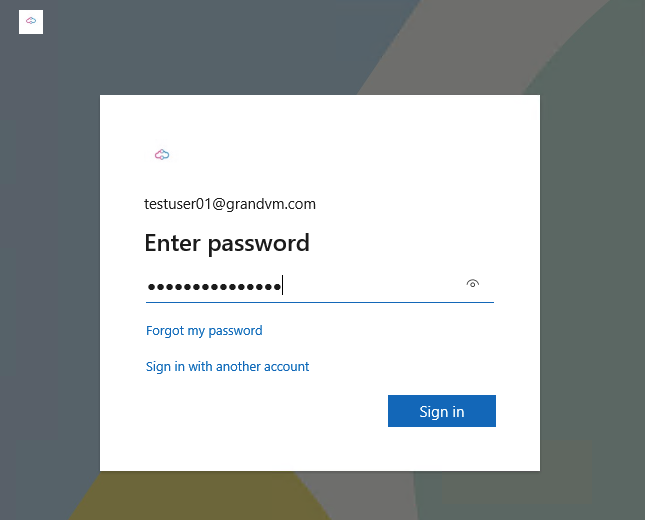645x520 pixels.
Task: Click the testuser01@grandvm.com account text
Action: pos(230,204)
